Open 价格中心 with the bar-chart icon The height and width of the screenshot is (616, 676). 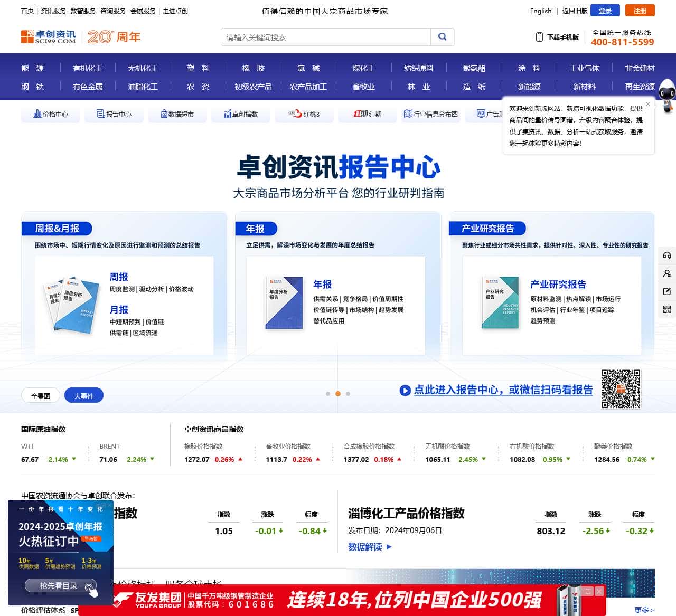coord(51,114)
